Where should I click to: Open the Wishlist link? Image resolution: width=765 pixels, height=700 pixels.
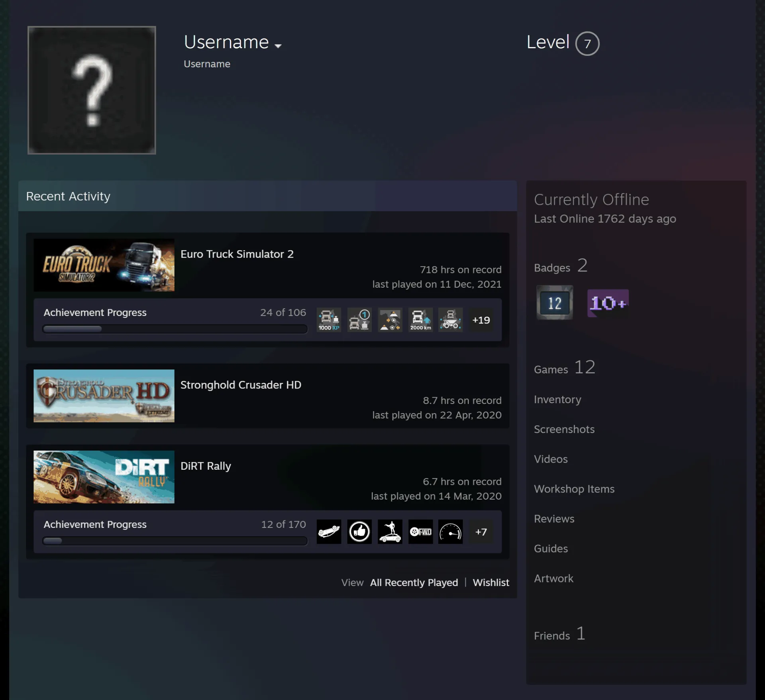(491, 582)
